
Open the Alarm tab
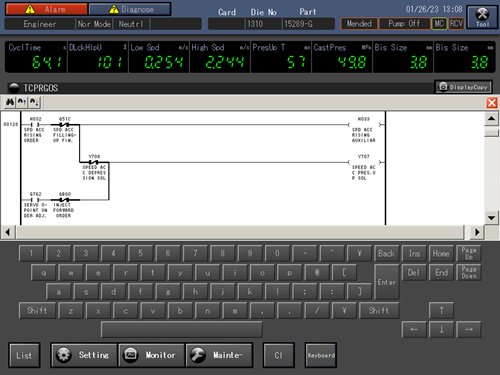[x=46, y=9]
